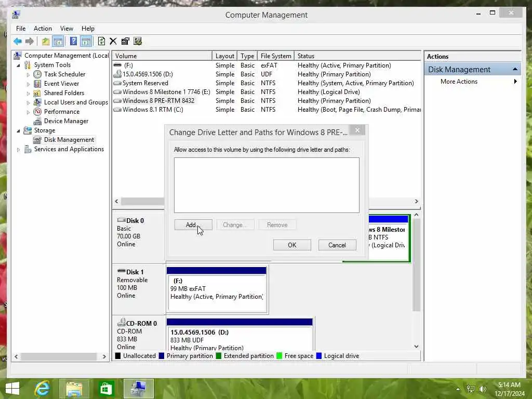The width and height of the screenshot is (532, 399).
Task: Click More Actions in Actions pane
Action: pos(459,82)
